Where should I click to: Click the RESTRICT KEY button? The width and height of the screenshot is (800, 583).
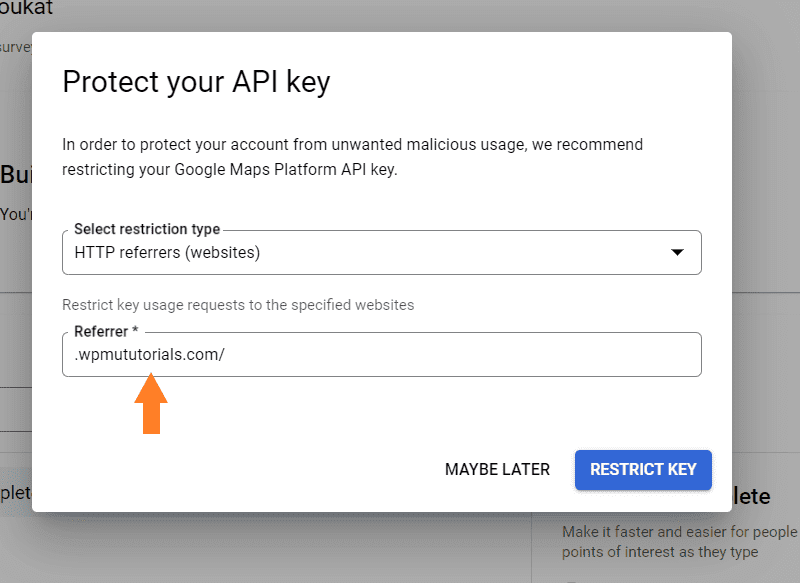tap(643, 470)
